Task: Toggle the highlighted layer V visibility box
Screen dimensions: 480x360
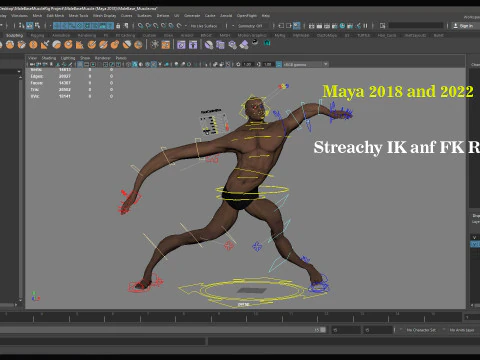Action: 475,244
